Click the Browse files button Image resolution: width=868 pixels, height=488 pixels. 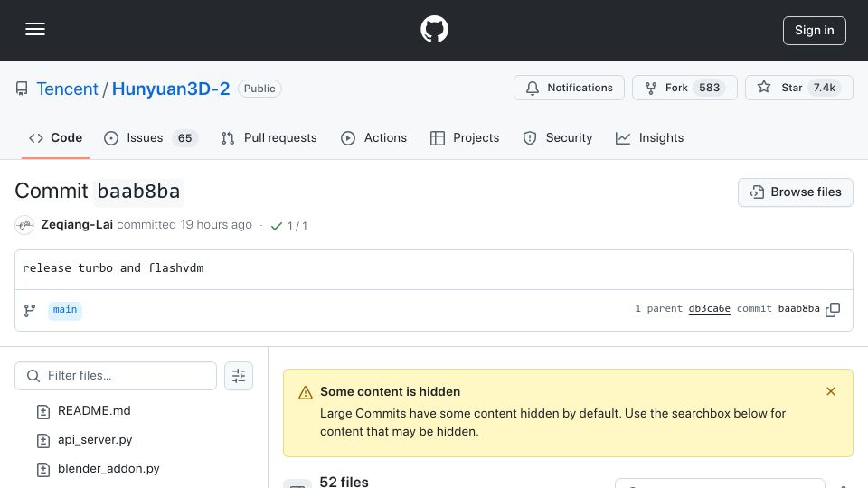(795, 192)
